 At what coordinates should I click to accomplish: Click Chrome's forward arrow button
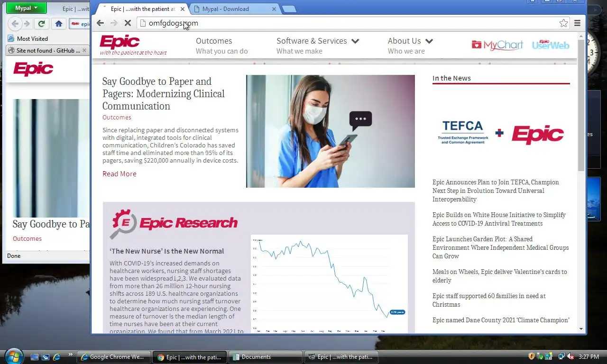click(x=114, y=23)
